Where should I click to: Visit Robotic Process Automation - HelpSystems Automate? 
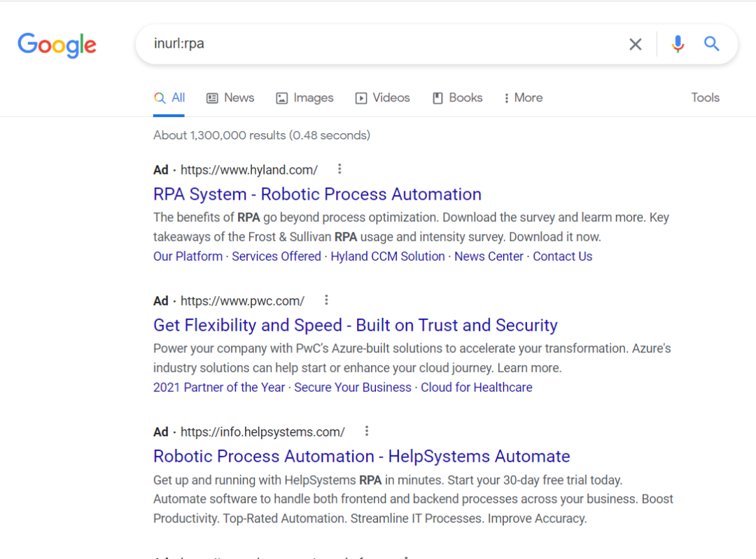pyautogui.click(x=361, y=456)
